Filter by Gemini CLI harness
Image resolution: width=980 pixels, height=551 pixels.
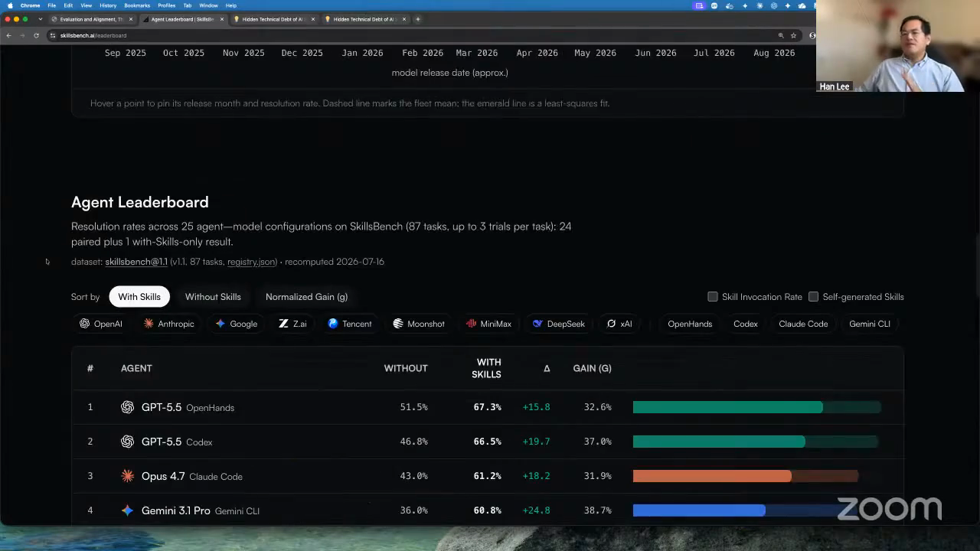pyautogui.click(x=870, y=324)
